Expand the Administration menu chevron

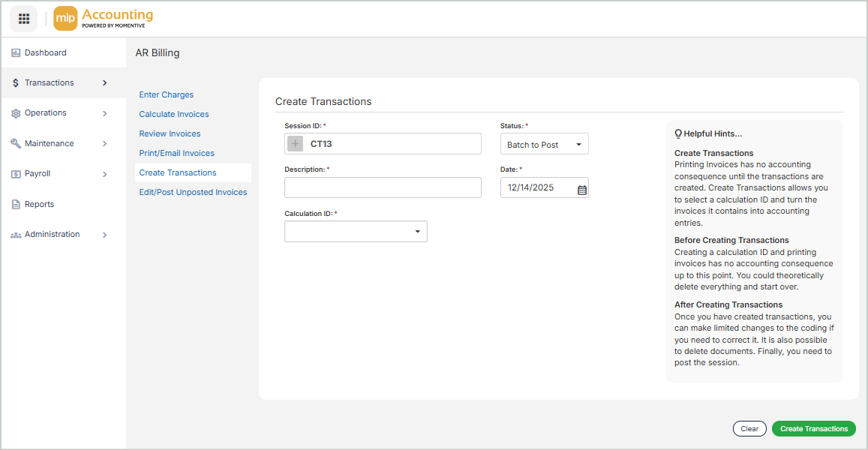104,235
